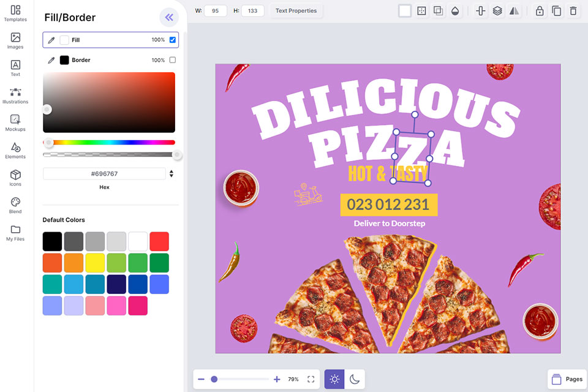Select the dark navy default color

[116, 284]
